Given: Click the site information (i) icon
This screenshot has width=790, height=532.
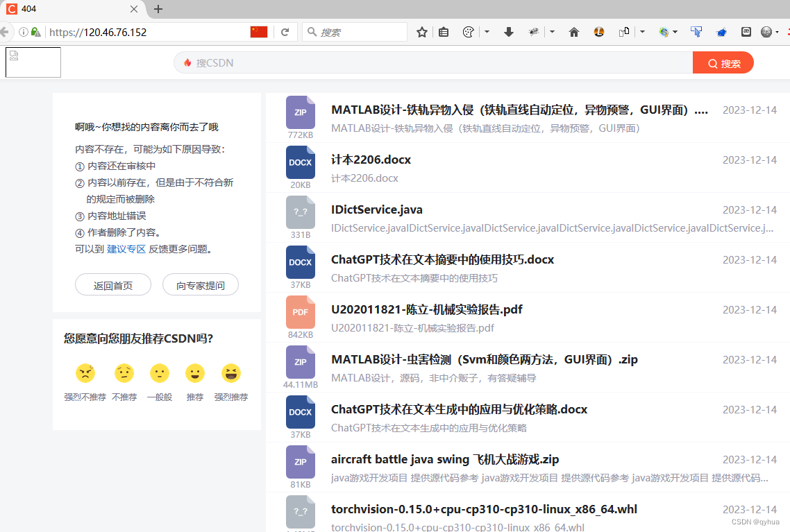Looking at the screenshot, I should pos(23,32).
